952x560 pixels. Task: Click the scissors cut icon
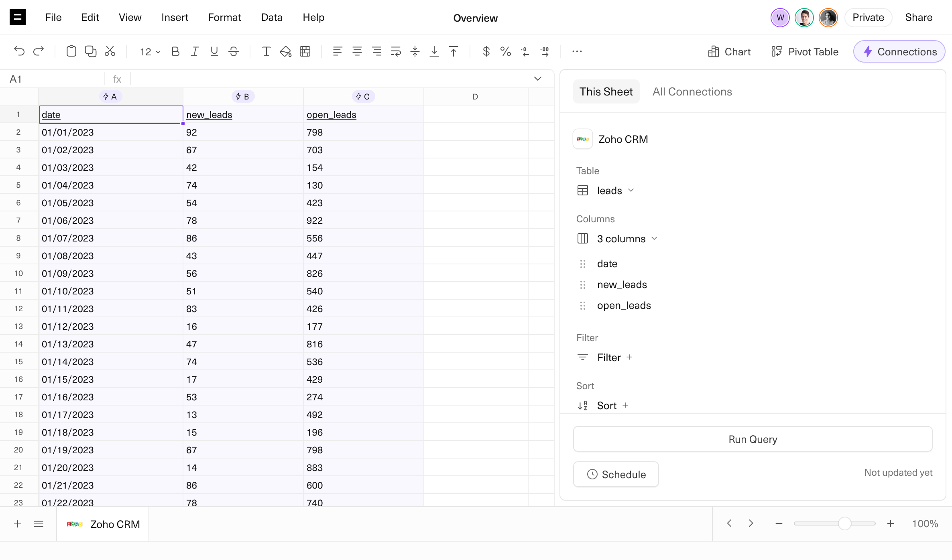(x=110, y=51)
